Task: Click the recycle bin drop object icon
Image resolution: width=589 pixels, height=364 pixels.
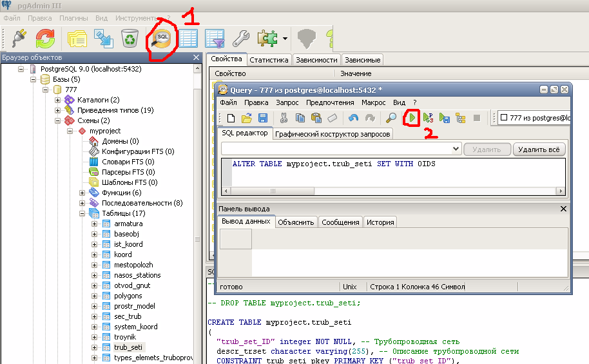Action: (130, 39)
